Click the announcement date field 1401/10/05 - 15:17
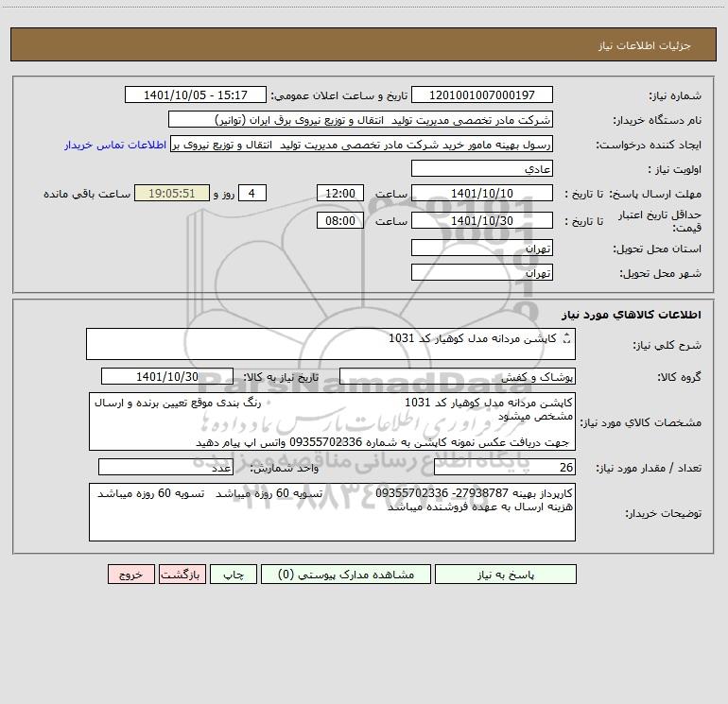The image size is (728, 704). click(x=196, y=95)
